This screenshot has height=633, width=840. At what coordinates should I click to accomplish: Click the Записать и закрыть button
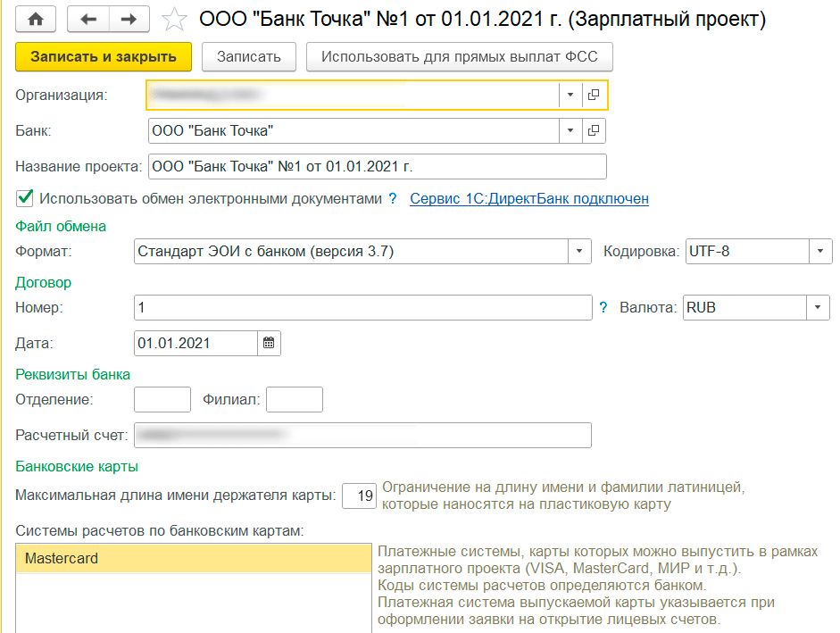click(x=104, y=56)
